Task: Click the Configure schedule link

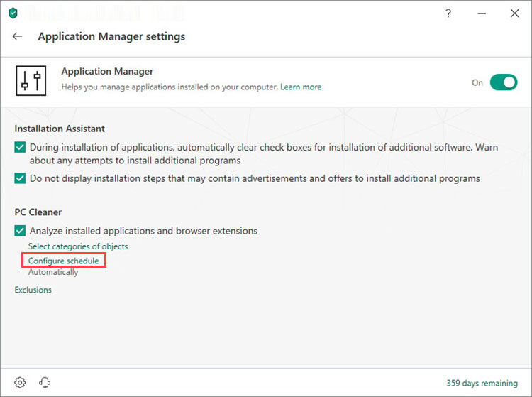Action: (x=63, y=261)
